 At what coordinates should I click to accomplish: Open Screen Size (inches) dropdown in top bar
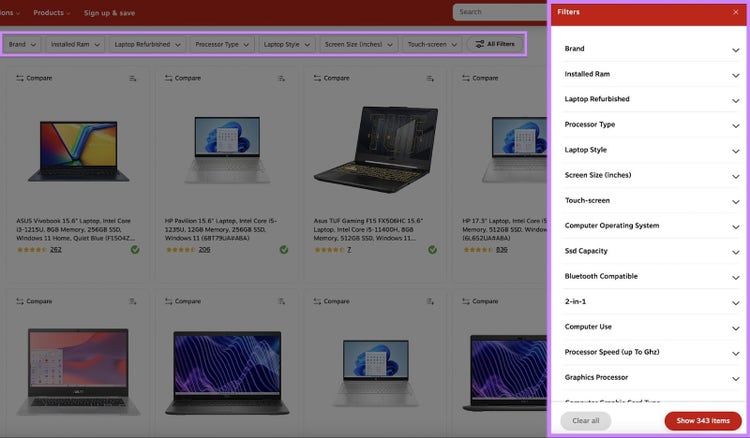tap(359, 44)
